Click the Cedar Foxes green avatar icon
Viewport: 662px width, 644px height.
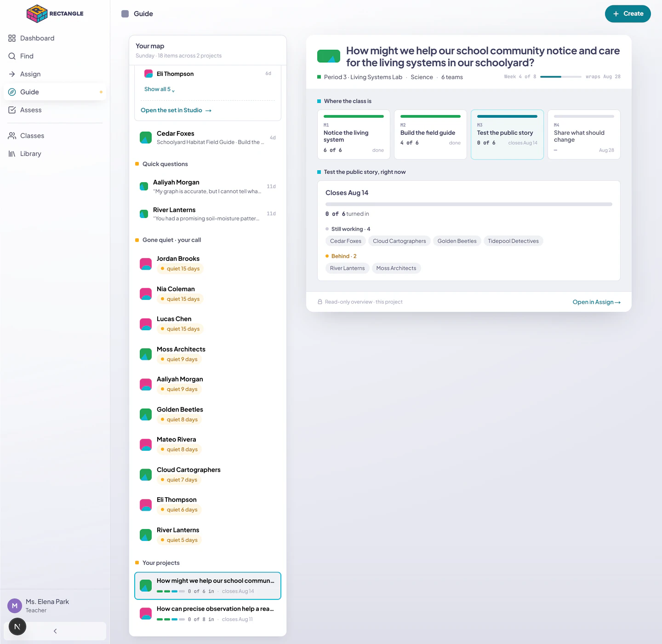tap(146, 138)
